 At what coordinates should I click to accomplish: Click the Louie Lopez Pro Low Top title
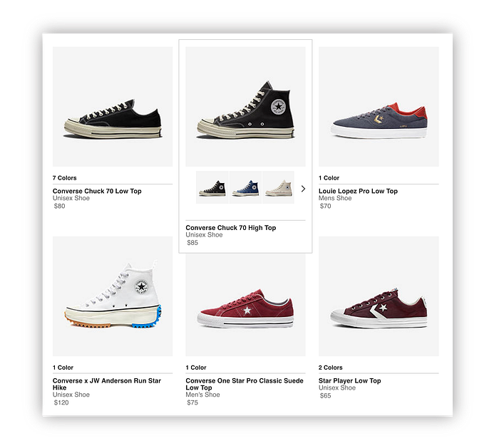pos(358,191)
